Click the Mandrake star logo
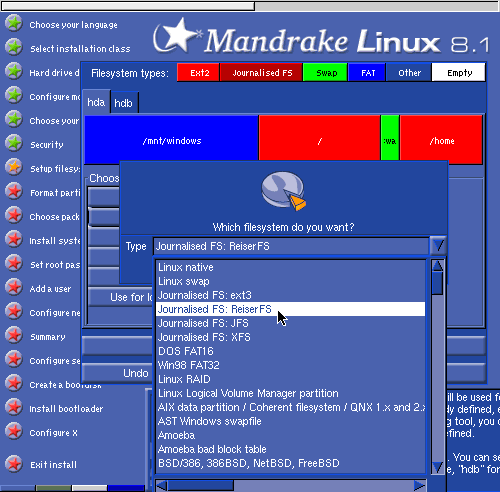This screenshot has height=492, width=500. (x=177, y=36)
